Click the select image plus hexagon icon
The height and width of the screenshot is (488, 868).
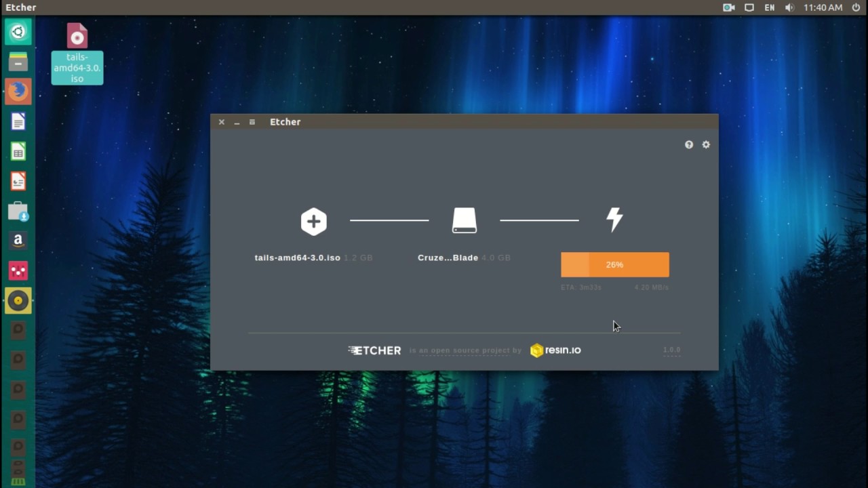[x=314, y=221]
